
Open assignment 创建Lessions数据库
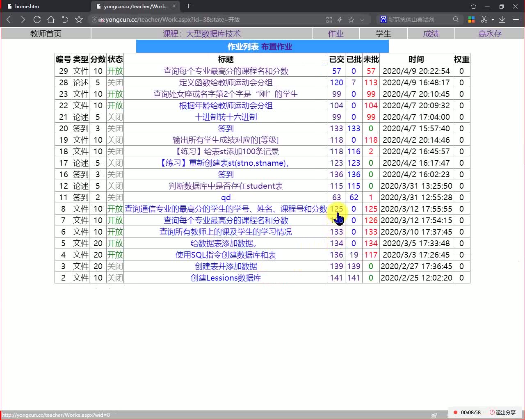(226, 278)
